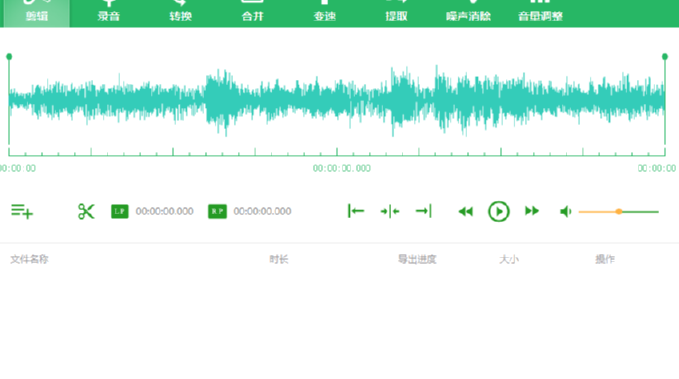Click the 时长 duration column header
This screenshot has height=379, width=679.
pyautogui.click(x=278, y=259)
